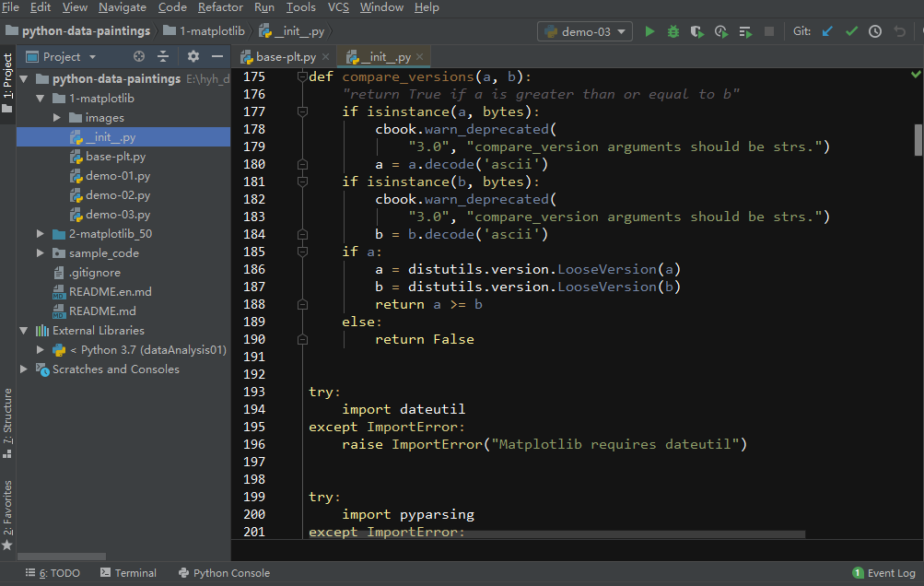Collapse External Libraries node
Screen dimensions: 924x586
(24, 330)
